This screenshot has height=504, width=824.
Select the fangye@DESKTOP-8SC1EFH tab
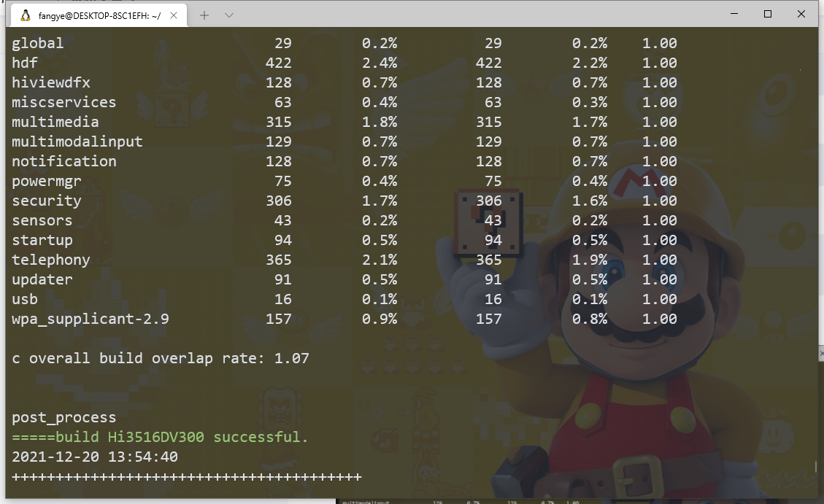[x=99, y=16]
